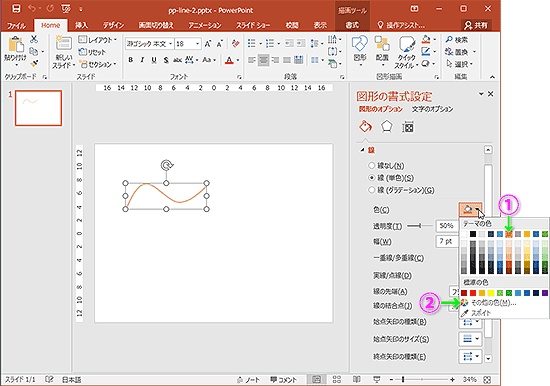Toggle the ノート notes pane
This screenshot has width=550, height=386.
click(248, 380)
